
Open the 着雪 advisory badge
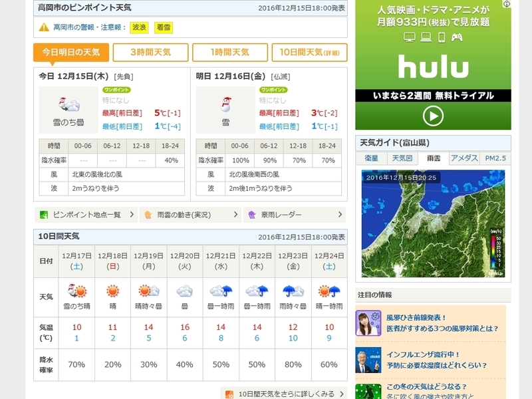coord(164,27)
